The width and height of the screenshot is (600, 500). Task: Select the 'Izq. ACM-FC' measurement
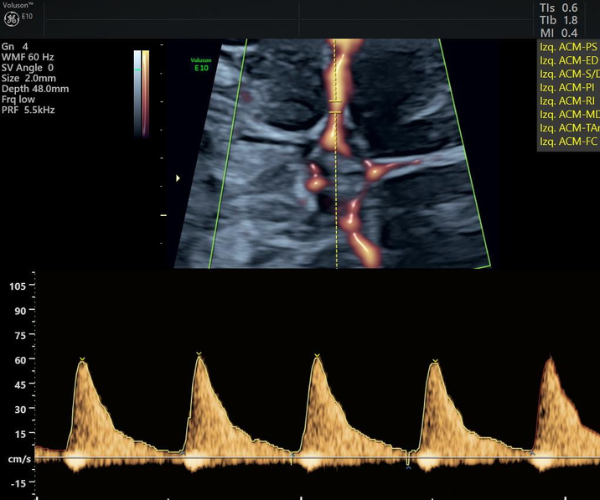click(x=568, y=142)
